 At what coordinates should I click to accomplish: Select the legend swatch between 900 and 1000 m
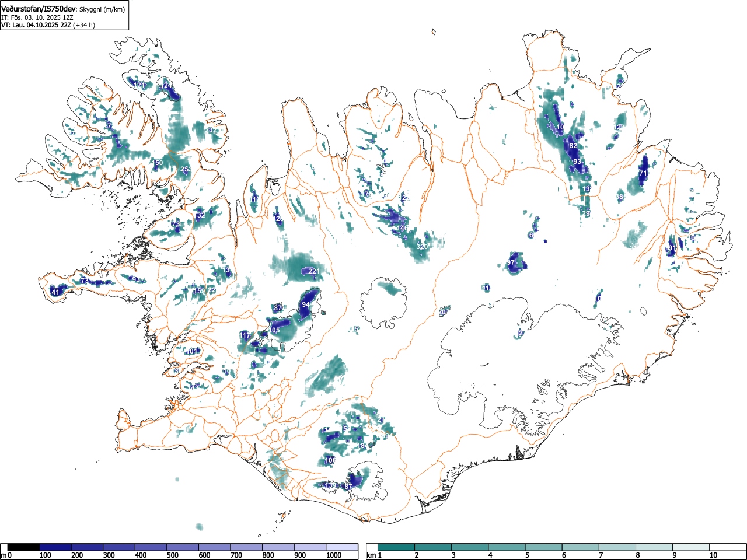(310, 547)
